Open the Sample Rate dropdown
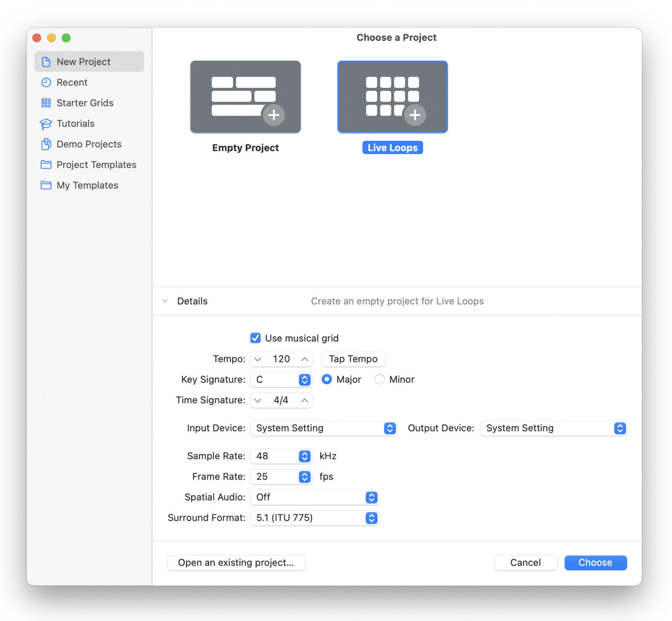The height and width of the screenshot is (621, 672). click(280, 456)
